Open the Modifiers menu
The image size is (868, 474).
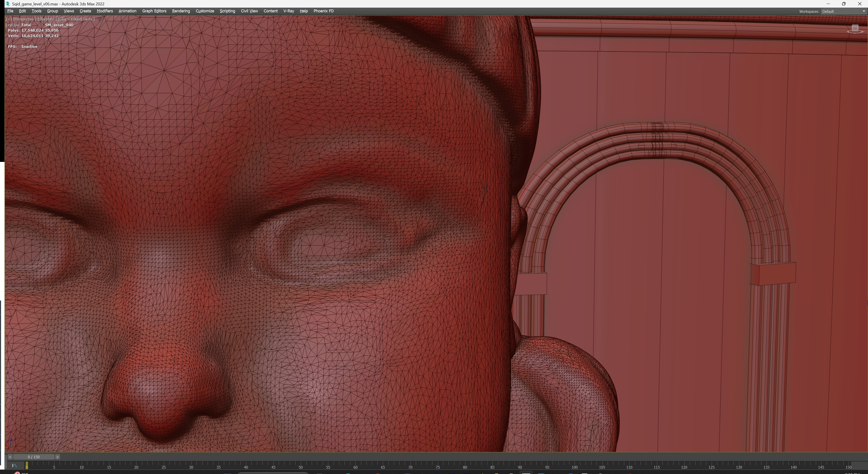pos(105,11)
